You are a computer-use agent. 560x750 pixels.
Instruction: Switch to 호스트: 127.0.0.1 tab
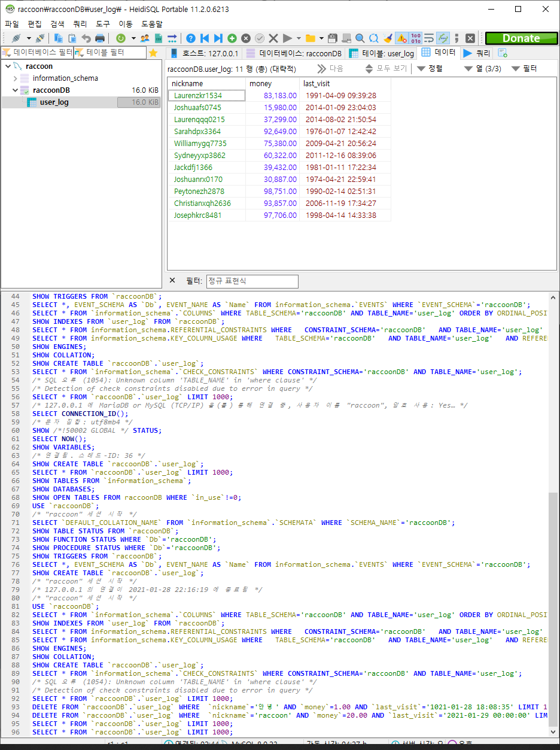click(x=205, y=53)
